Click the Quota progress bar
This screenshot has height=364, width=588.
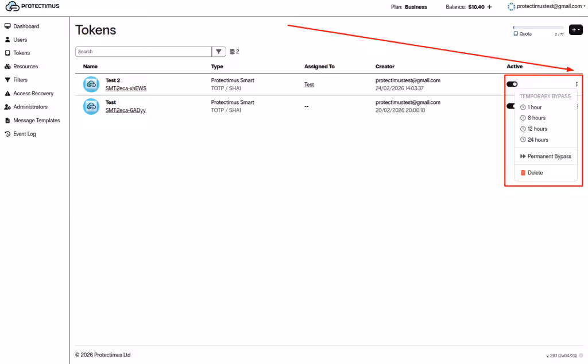[x=538, y=28]
